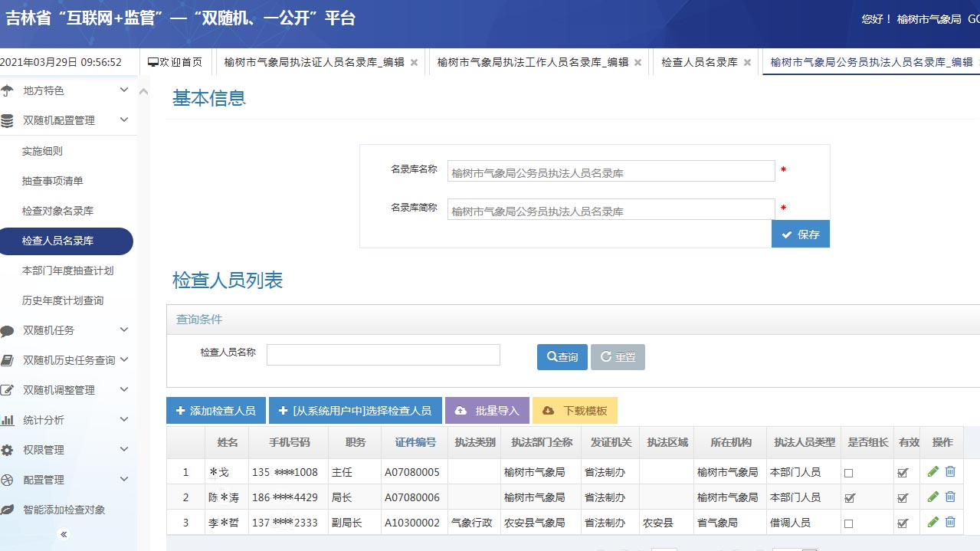The height and width of the screenshot is (551, 980).
Task: Uncheck 是否组长 for 陈*涛
Action: [x=848, y=498]
